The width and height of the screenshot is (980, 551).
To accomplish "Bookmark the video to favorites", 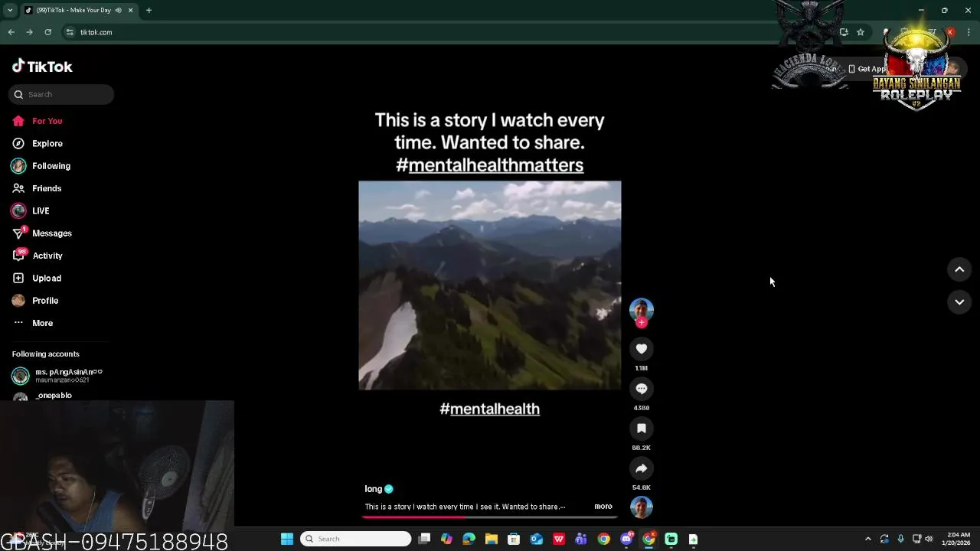I will pos(642,429).
